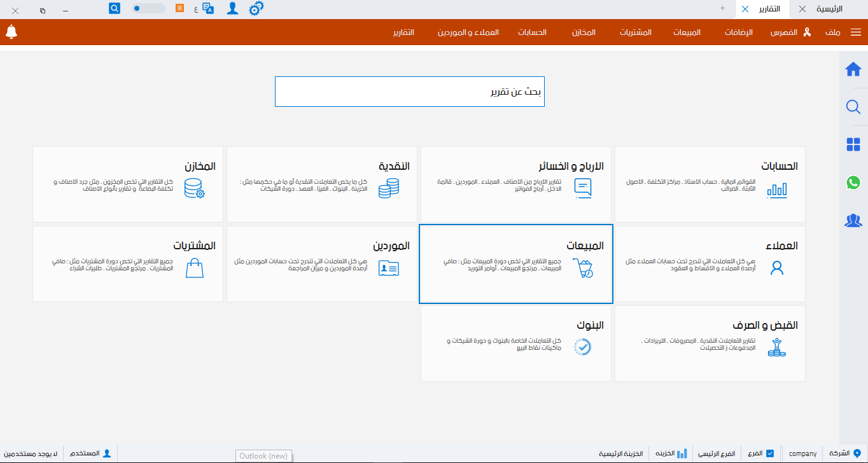Close the التقارير tab
868x463 pixels.
pos(745,9)
